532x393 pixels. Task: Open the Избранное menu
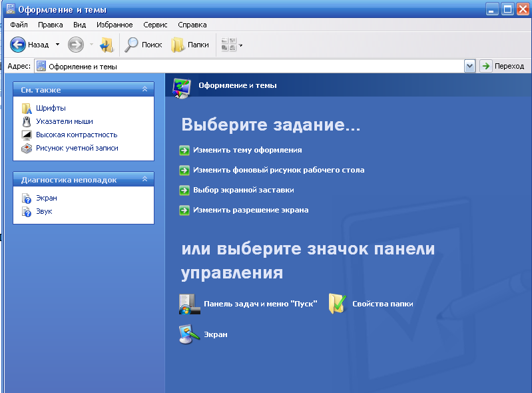pyautogui.click(x=115, y=25)
